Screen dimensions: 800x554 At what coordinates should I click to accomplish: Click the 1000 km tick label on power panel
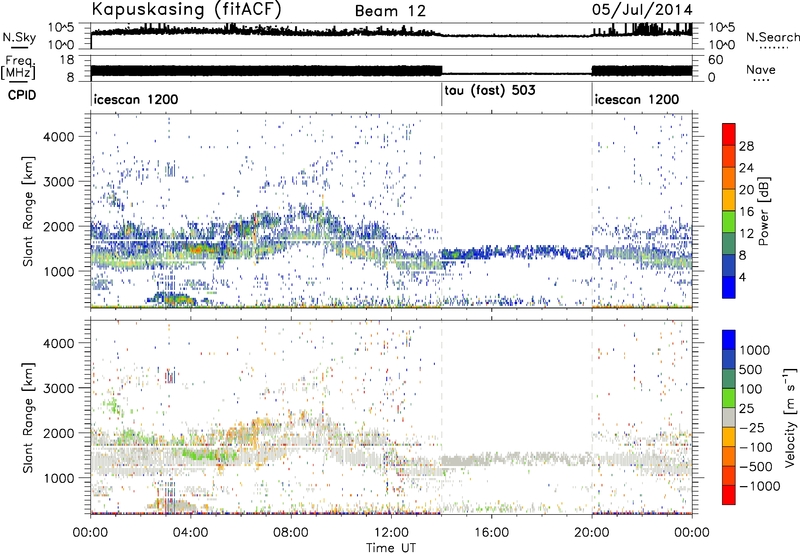(x=58, y=271)
